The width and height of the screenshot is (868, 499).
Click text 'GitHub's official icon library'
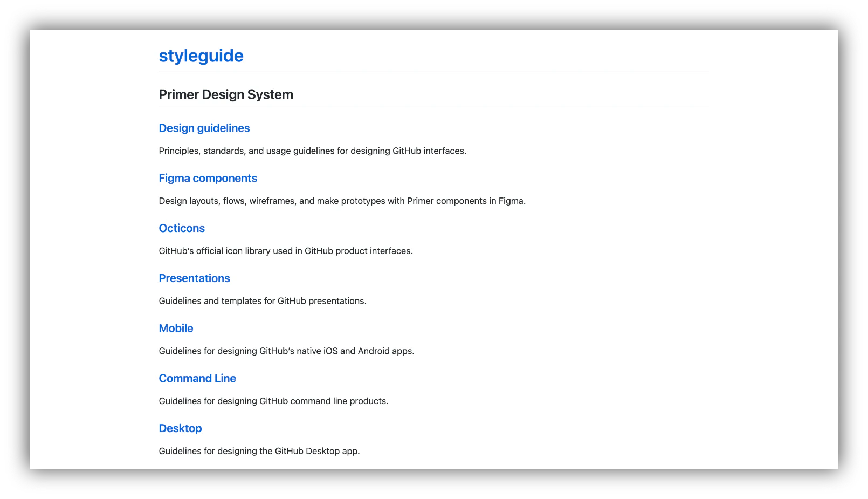tap(215, 251)
